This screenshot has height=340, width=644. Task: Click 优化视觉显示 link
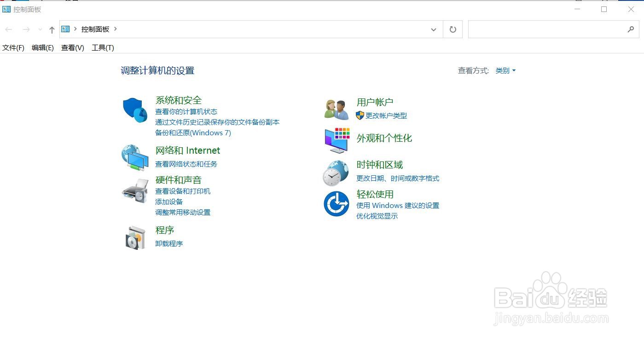coord(377,216)
